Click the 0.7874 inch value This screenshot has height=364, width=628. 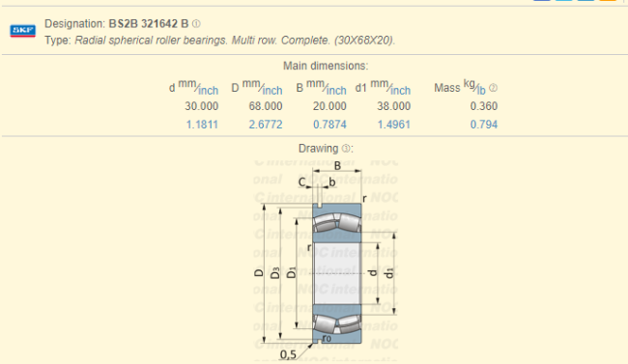click(x=329, y=125)
